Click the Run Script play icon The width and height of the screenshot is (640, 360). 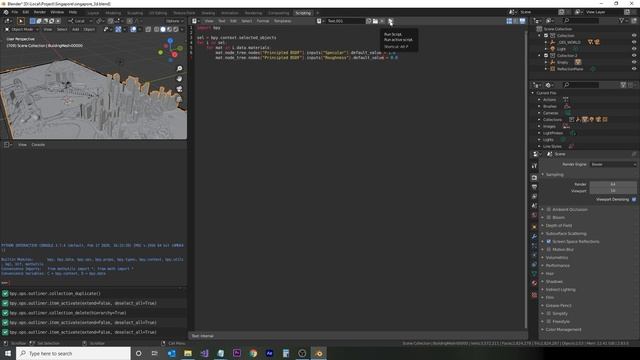[390, 21]
